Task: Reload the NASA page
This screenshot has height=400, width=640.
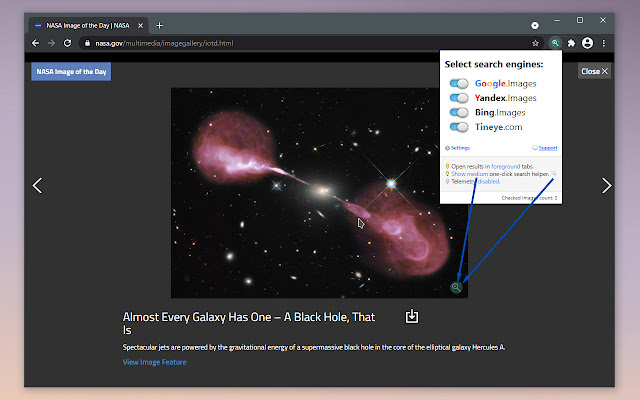Action: (68, 43)
